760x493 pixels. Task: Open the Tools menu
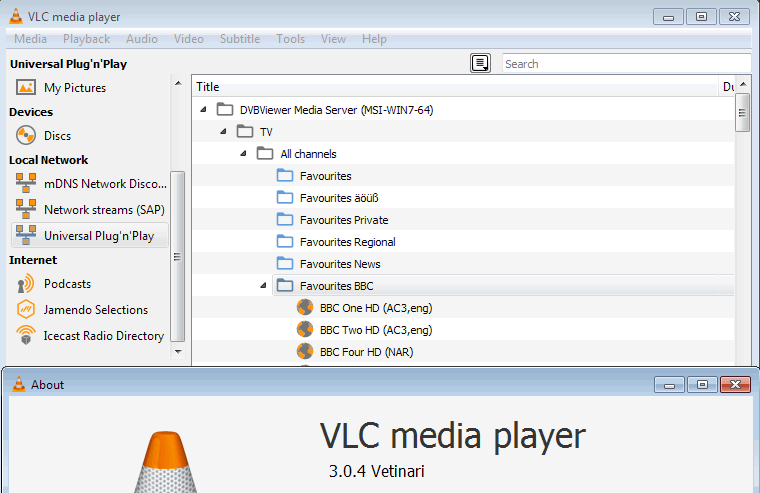point(290,39)
